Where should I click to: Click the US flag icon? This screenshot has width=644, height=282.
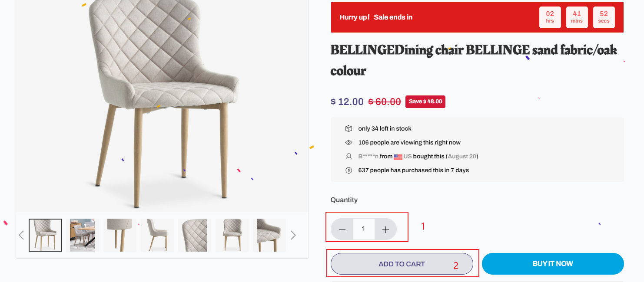coord(398,157)
